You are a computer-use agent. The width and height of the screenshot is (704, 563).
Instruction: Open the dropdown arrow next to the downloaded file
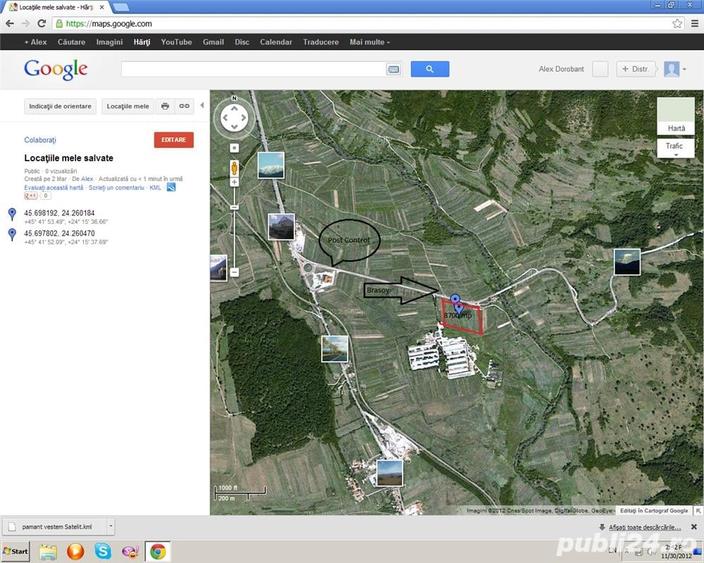[x=110, y=526]
